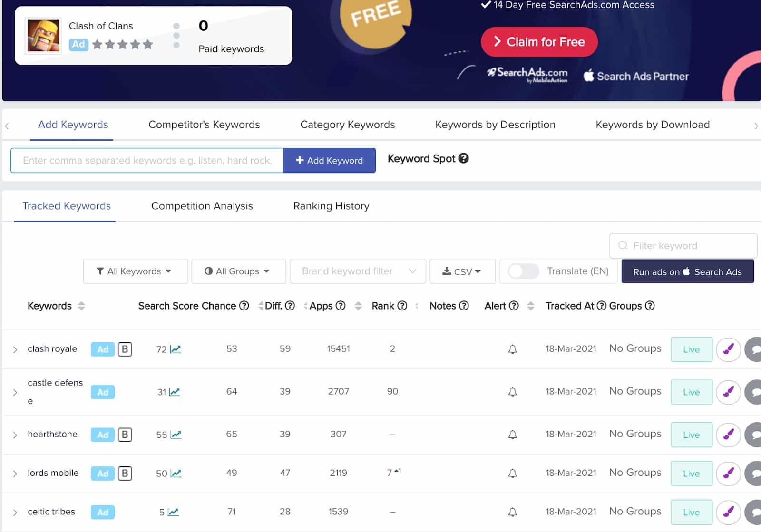Open Ranking History tab
This screenshot has height=532, width=761.
click(x=331, y=206)
